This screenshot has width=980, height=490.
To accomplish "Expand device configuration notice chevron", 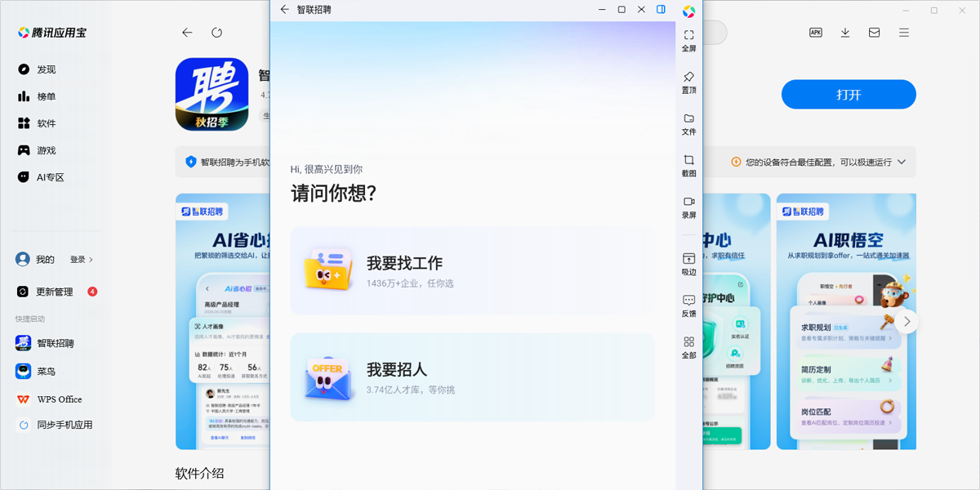I will click(x=902, y=162).
